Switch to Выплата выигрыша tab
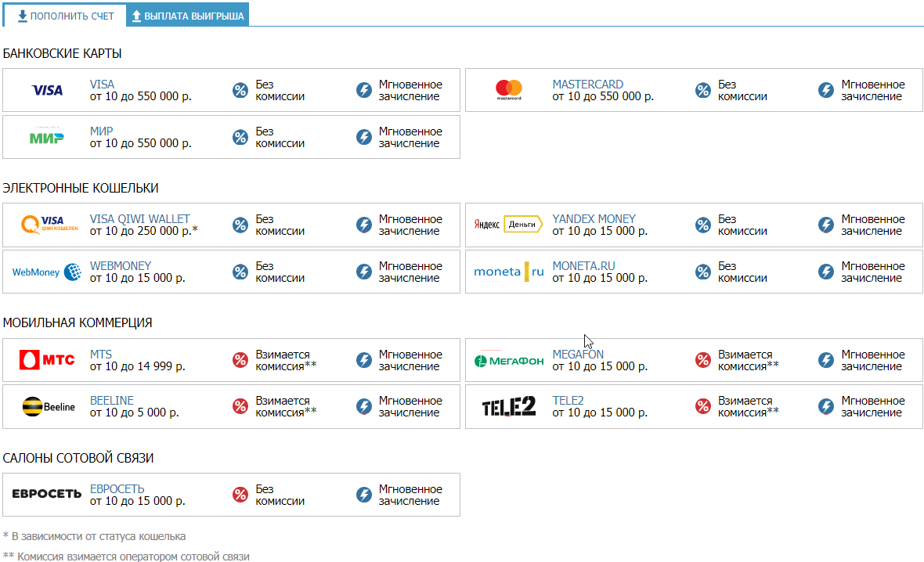The height and width of the screenshot is (562, 924). (x=187, y=16)
